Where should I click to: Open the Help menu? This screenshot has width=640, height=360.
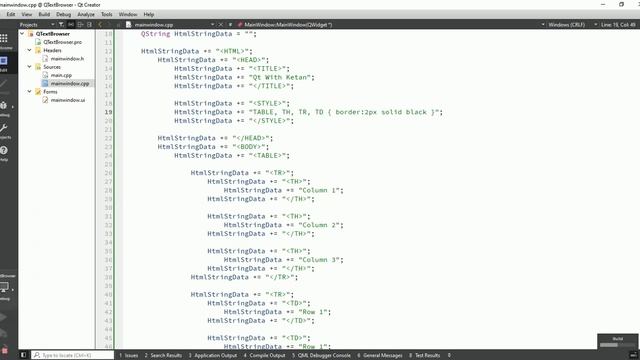[149, 14]
